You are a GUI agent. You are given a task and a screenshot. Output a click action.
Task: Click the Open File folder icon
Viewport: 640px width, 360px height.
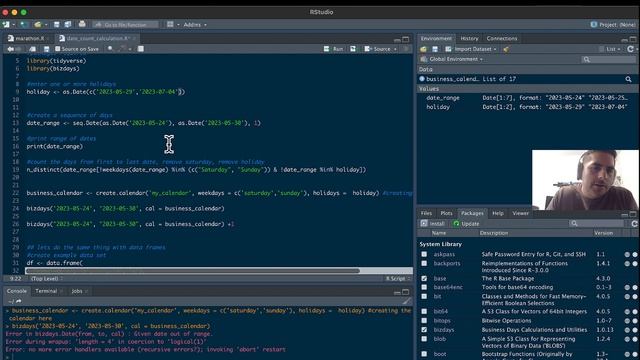38,24
